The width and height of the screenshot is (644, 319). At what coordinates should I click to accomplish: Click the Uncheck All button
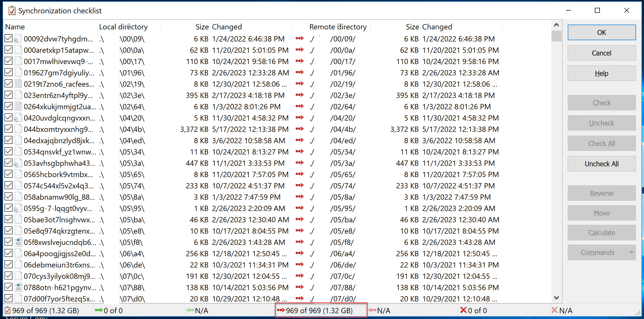(601, 164)
